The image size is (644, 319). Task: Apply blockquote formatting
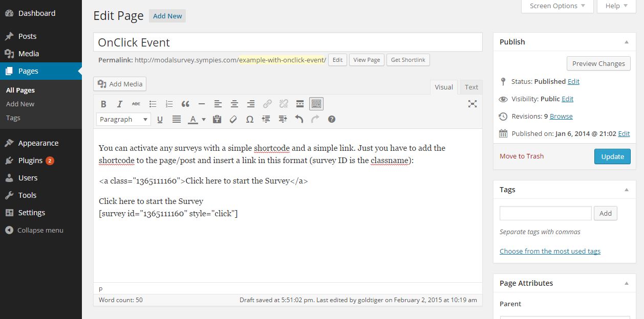[x=185, y=104]
